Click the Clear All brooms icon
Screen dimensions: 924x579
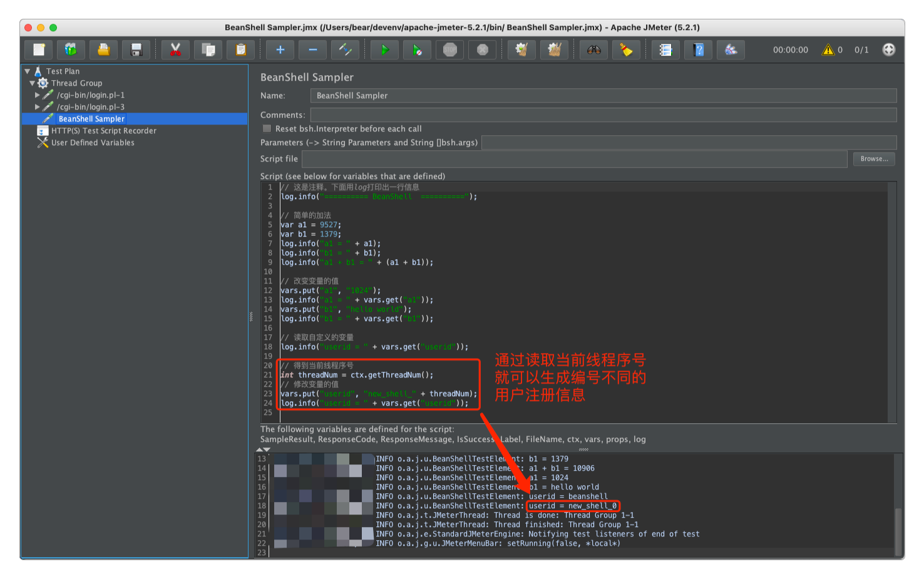click(554, 49)
